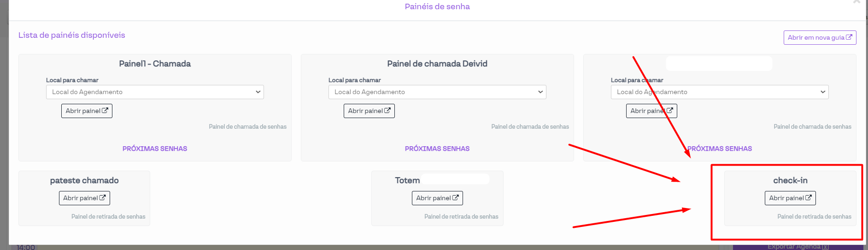Click Abrir painel icon in the check-in panel
This screenshot has width=868, height=250.
point(809,198)
